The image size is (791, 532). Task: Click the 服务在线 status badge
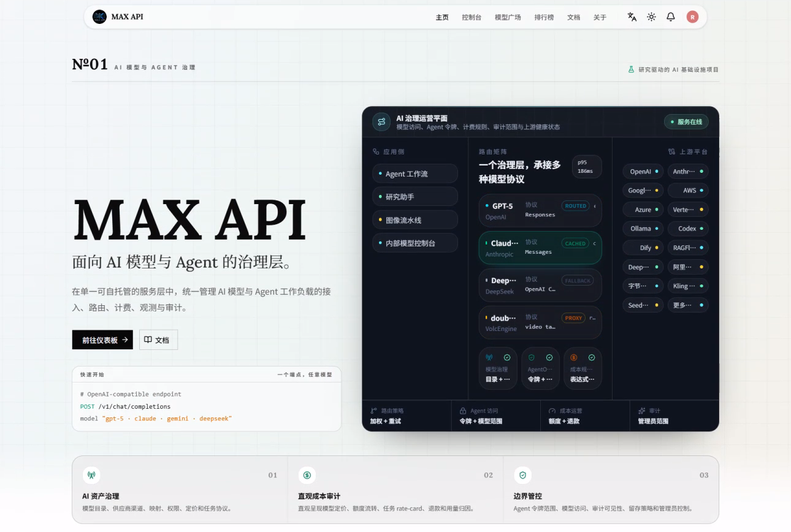pos(686,121)
